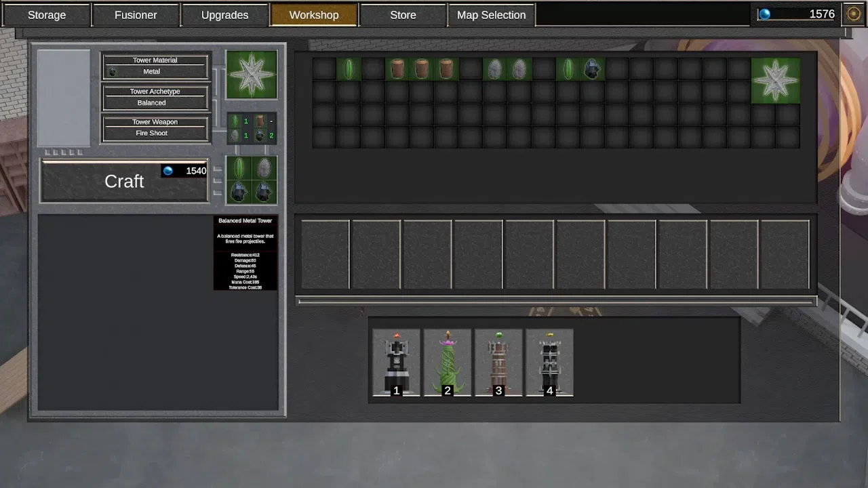The height and width of the screenshot is (488, 868).
Task: Switch to the Upgrades tab
Action: tap(224, 14)
